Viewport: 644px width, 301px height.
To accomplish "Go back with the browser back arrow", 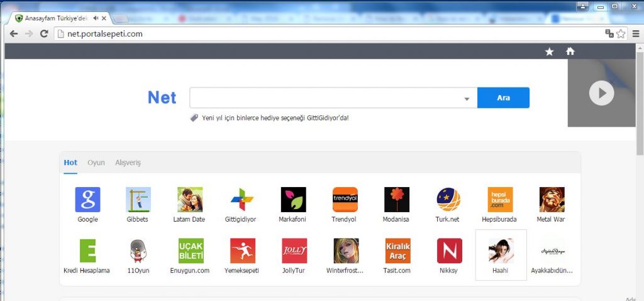I will pos(14,34).
